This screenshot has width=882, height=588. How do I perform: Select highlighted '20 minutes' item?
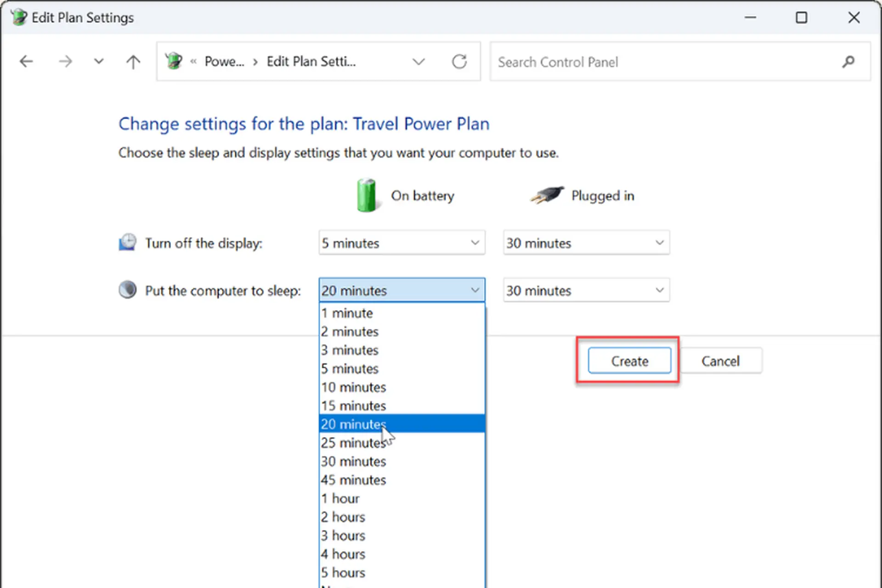[x=402, y=424]
